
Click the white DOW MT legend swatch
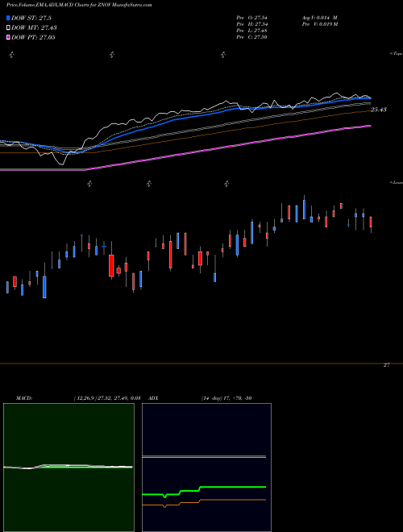[x=9, y=28]
